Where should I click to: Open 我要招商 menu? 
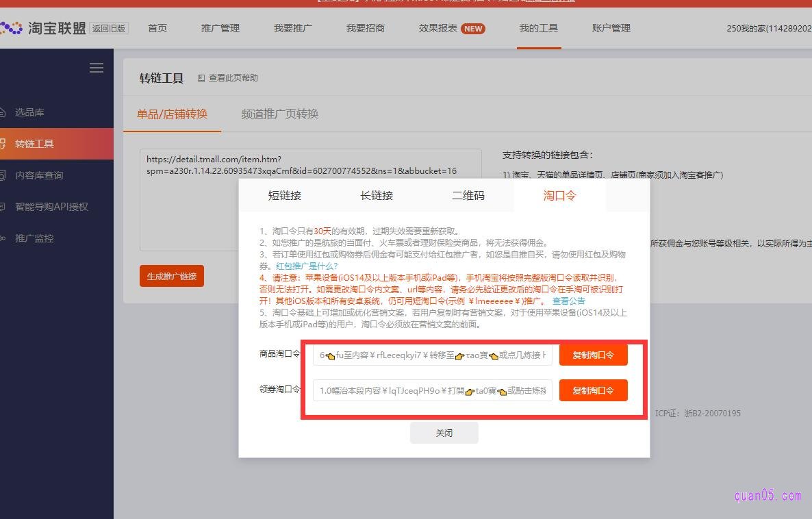pyautogui.click(x=365, y=28)
